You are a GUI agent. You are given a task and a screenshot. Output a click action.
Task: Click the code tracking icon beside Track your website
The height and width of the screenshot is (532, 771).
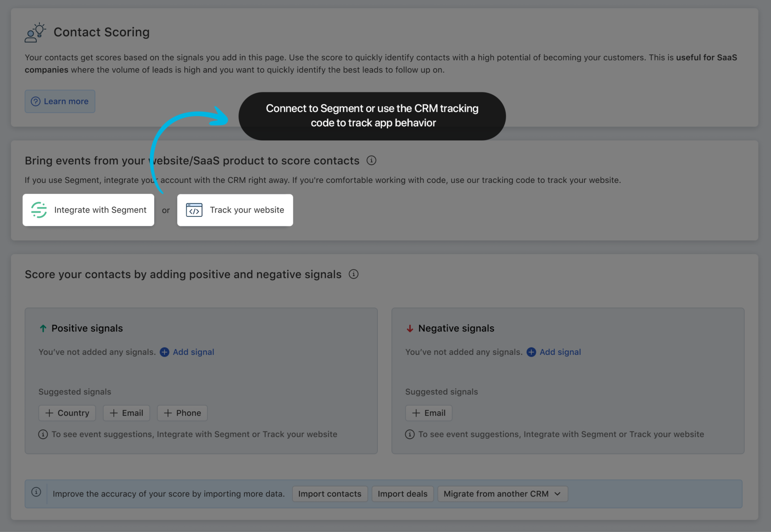(x=194, y=210)
